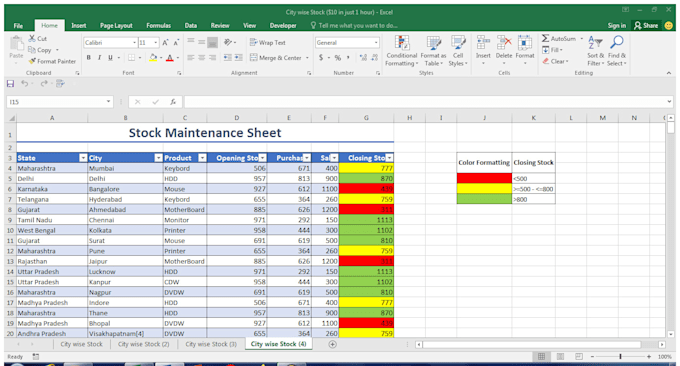Open Find & Select magnifier

coord(616,51)
